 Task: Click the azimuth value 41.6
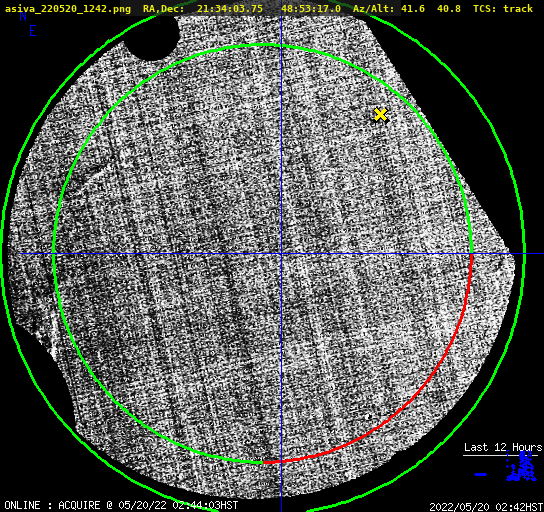coord(413,9)
